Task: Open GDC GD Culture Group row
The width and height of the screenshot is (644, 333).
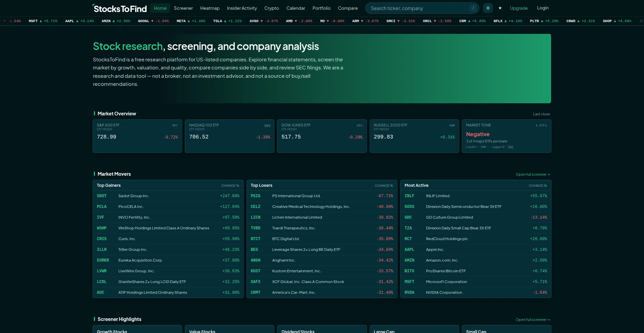Action: [x=476, y=217]
